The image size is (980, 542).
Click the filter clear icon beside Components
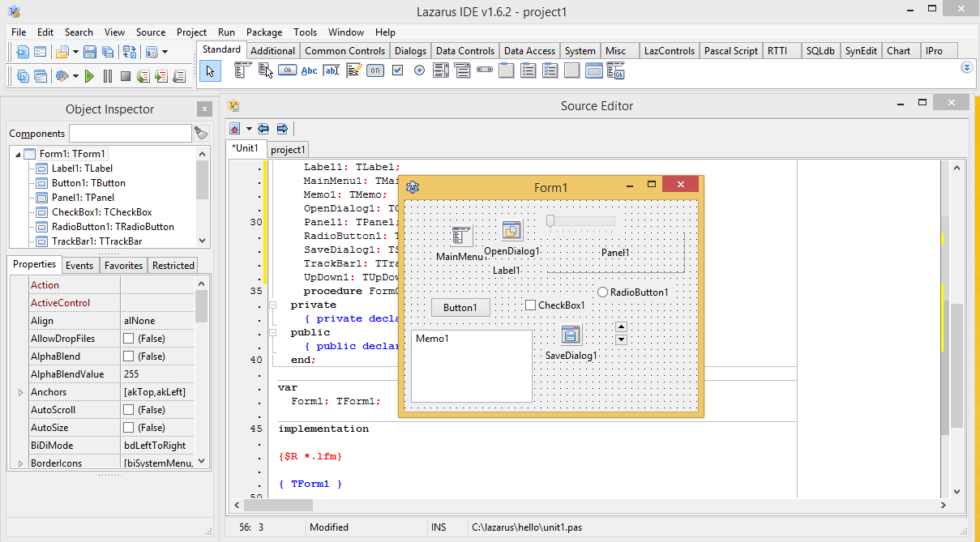click(201, 133)
